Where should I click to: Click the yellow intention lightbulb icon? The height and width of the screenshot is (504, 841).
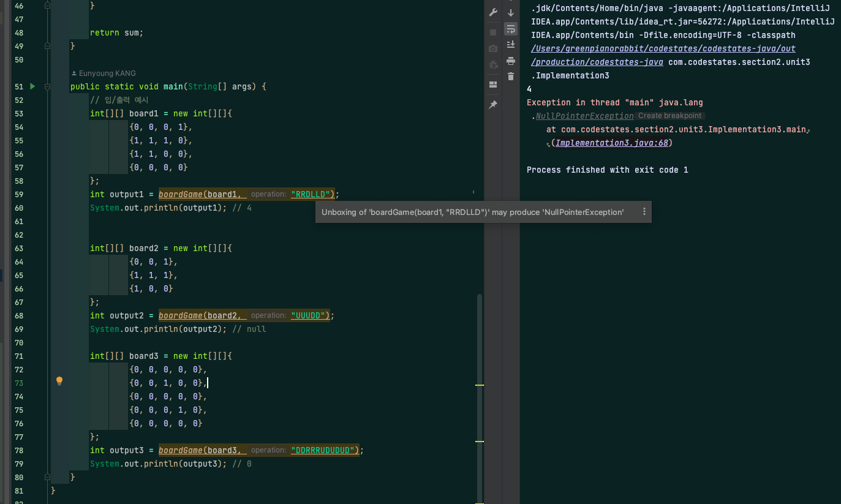point(59,381)
